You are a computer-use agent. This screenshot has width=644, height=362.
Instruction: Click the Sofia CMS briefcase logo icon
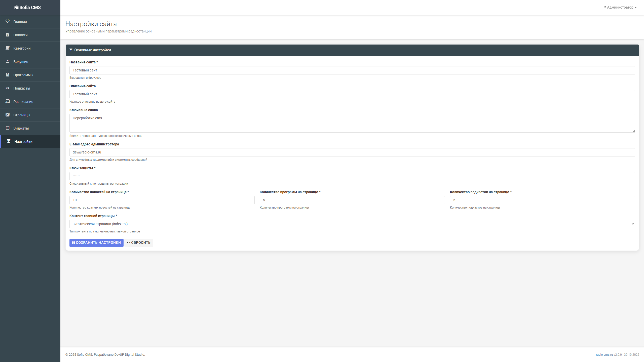point(16,7)
